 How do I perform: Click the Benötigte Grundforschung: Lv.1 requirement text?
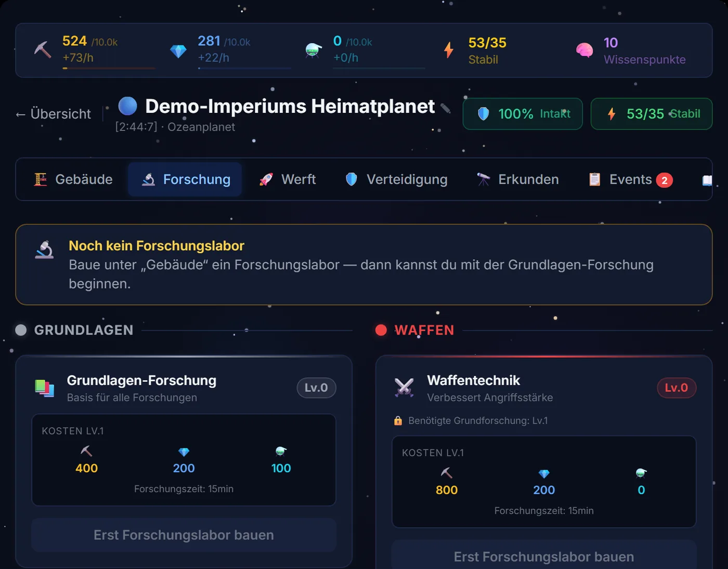(478, 420)
